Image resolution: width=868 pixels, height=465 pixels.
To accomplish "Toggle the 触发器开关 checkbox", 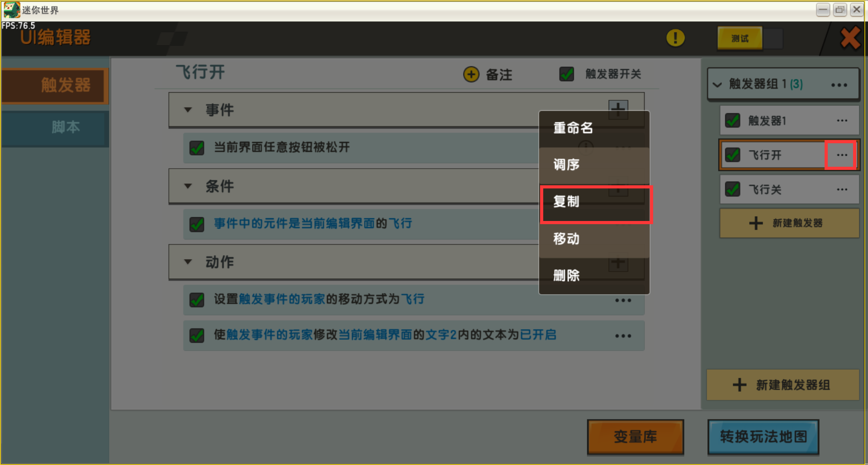I will pos(566,74).
